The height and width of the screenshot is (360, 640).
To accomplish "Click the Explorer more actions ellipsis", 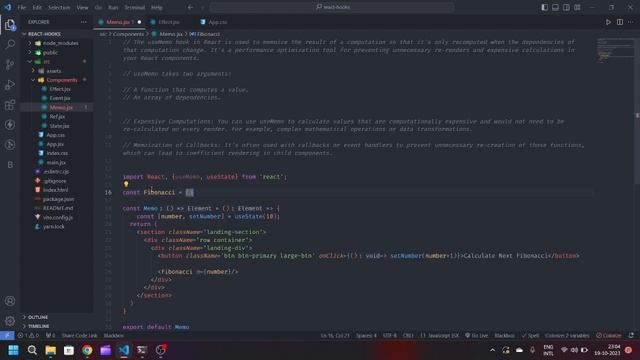I will 84,22.
